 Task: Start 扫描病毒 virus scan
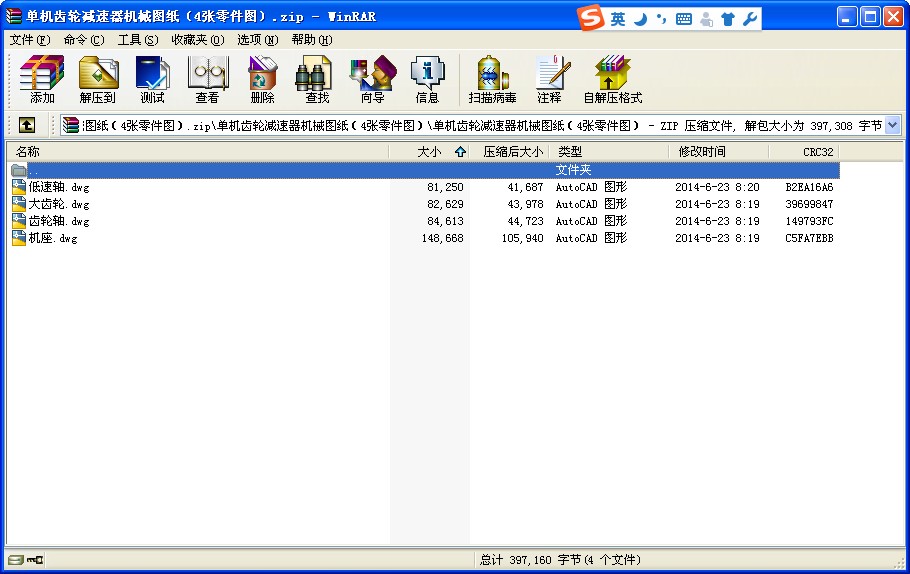(493, 80)
